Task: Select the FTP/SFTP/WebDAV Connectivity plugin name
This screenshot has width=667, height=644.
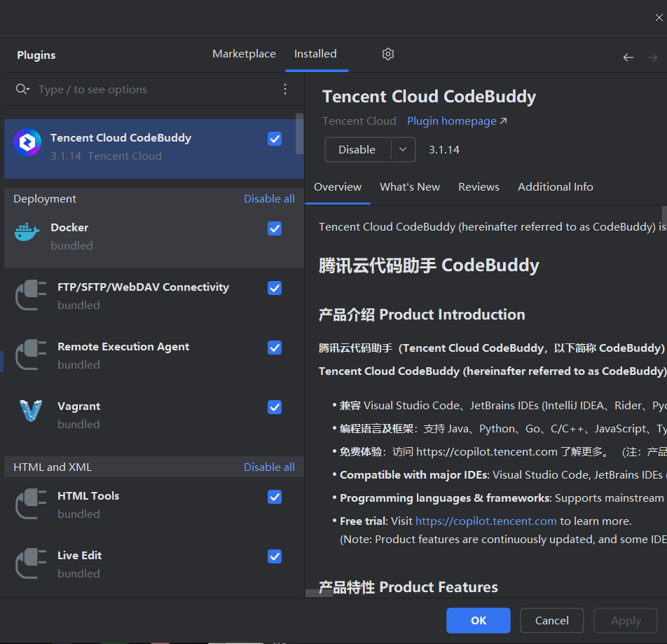Action: click(143, 287)
